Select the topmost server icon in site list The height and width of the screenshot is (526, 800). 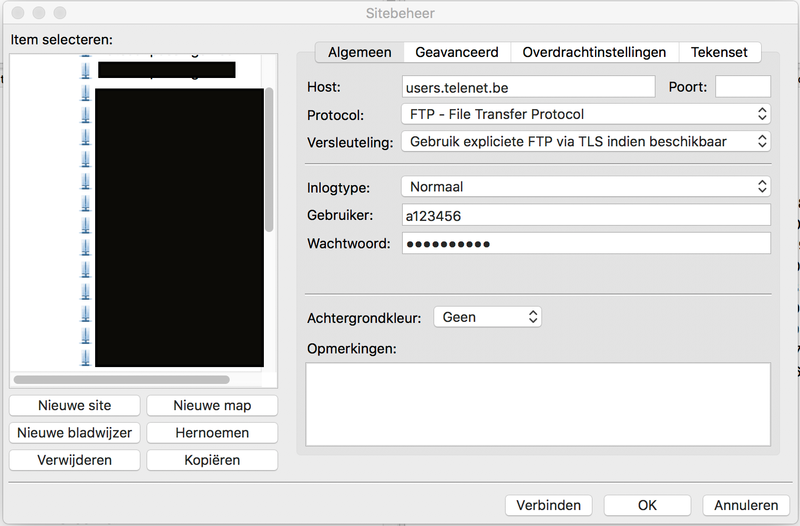pos(86,70)
